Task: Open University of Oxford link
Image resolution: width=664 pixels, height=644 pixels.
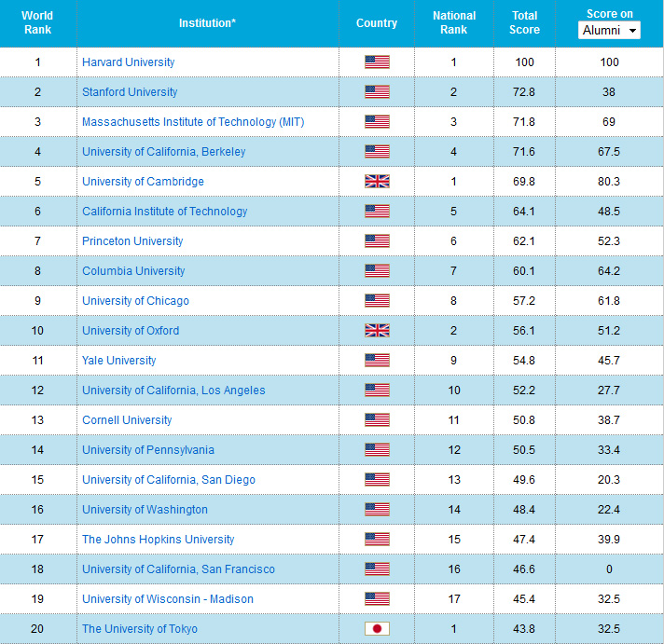Action: pyautogui.click(x=131, y=331)
